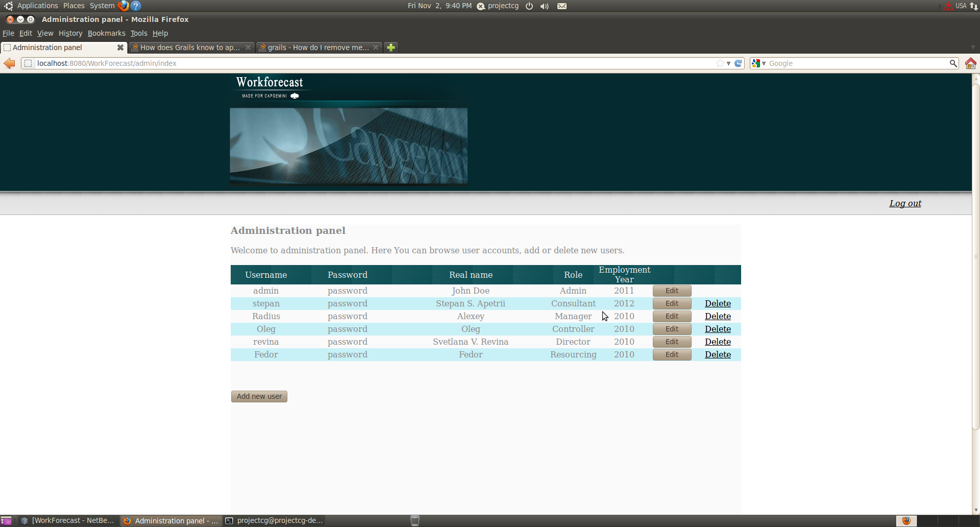The image size is (980, 527).
Task: Delete the stepan user
Action: point(718,303)
